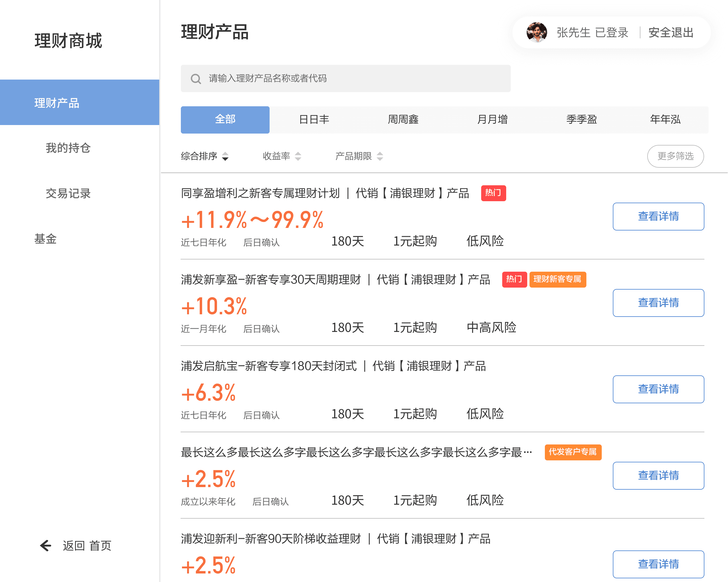This screenshot has width=728, height=582.
Task: Switch to the 日日丰 tab
Action: point(314,120)
